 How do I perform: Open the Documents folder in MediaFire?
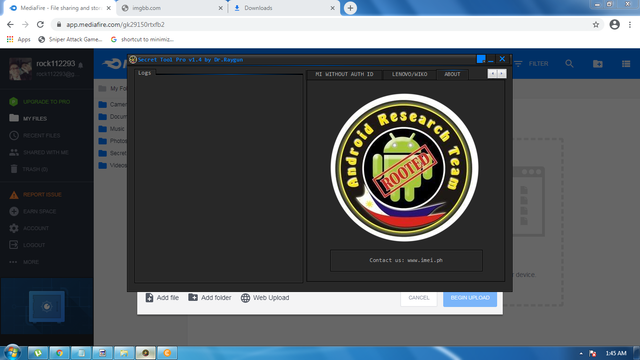coord(113,116)
